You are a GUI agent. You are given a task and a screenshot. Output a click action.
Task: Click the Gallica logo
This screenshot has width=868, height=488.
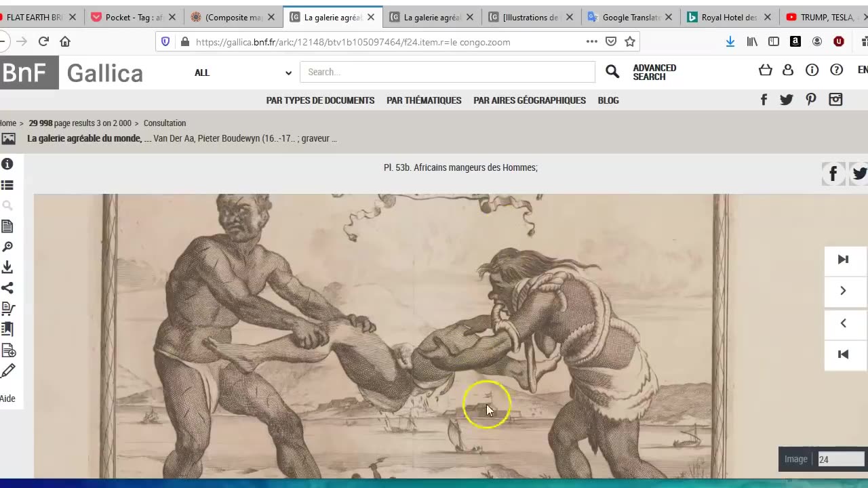coord(104,73)
